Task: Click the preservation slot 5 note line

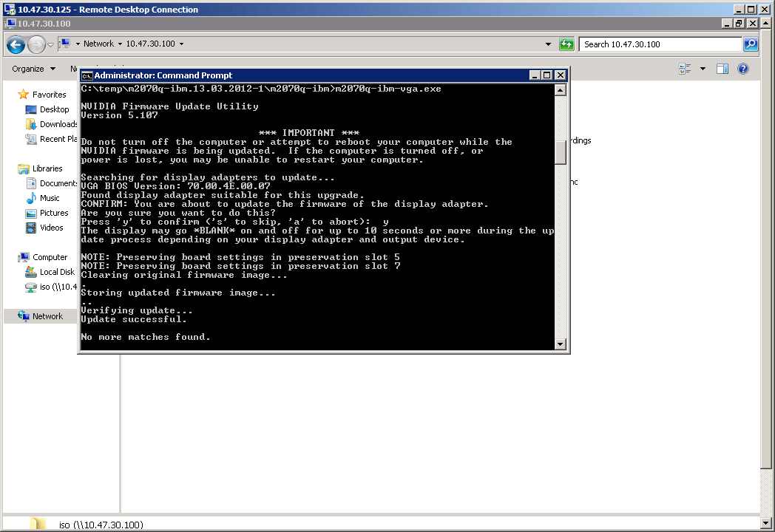Action: tap(240, 257)
